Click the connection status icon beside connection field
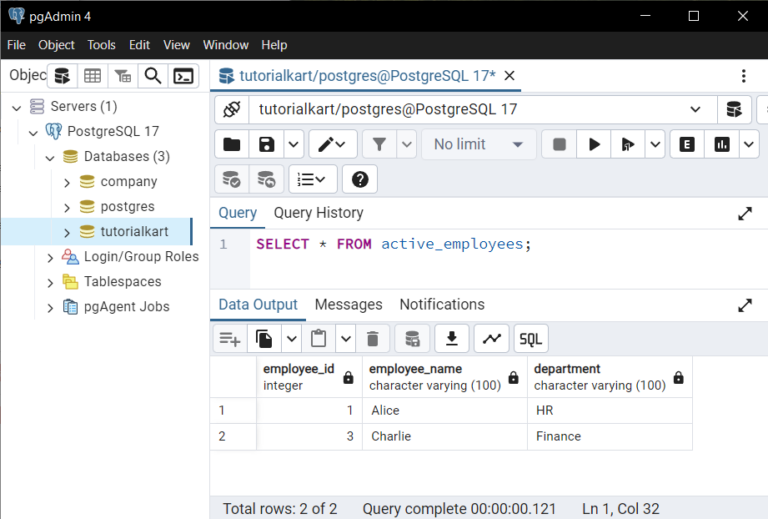This screenshot has width=768, height=519. 232,109
